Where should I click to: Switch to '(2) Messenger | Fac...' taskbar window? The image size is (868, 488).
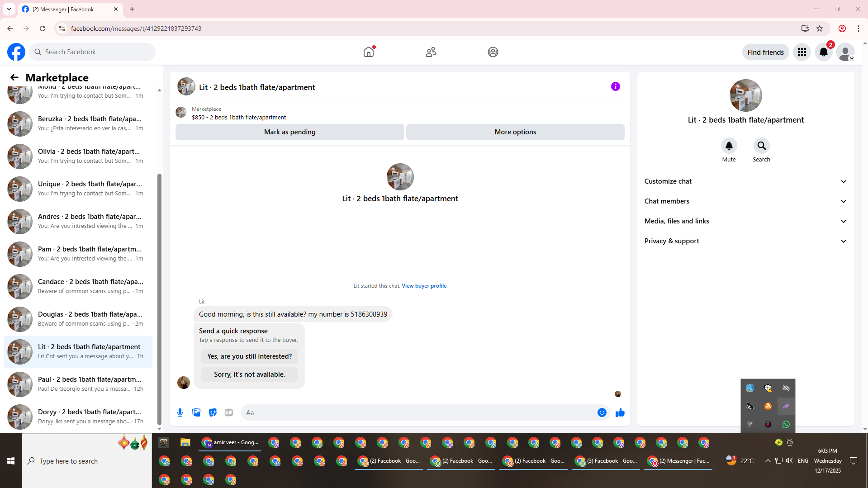(678, 461)
